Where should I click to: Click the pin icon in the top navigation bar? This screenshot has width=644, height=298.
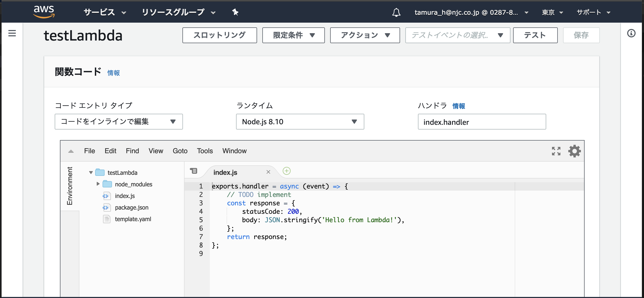tap(235, 12)
